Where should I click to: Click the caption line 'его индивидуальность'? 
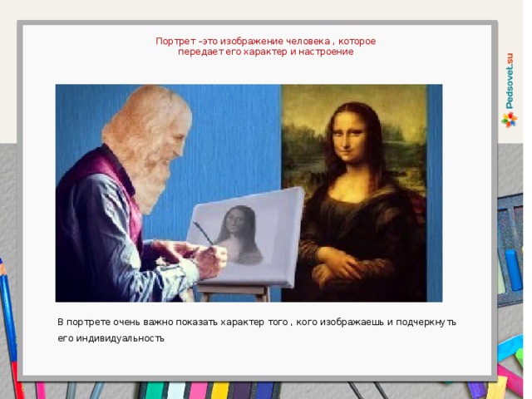click(111, 338)
